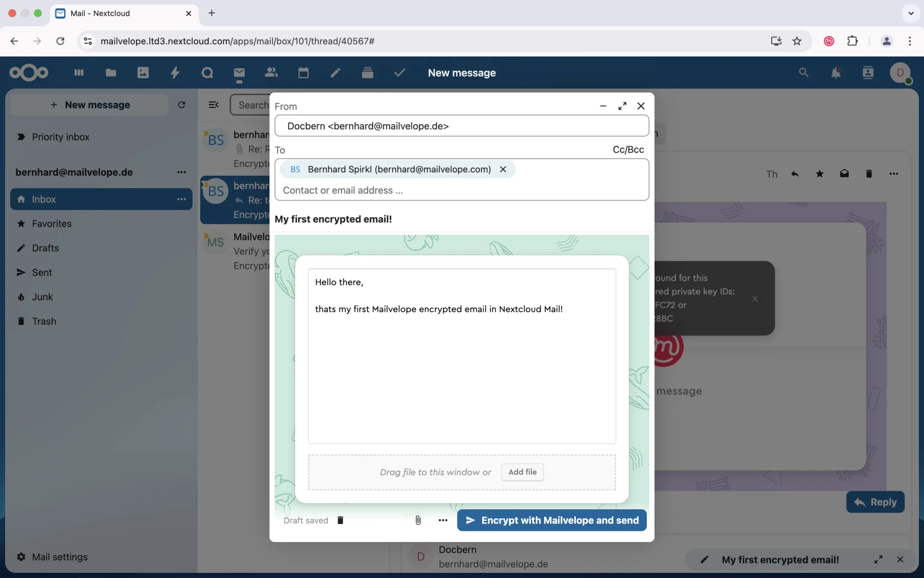Open the Photos app icon
Screen dimensions: 924x578
tap(143, 73)
